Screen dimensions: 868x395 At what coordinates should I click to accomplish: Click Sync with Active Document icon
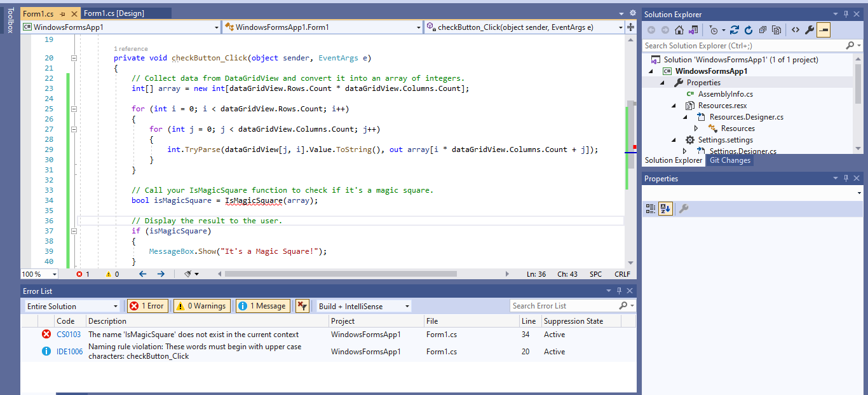(735, 30)
